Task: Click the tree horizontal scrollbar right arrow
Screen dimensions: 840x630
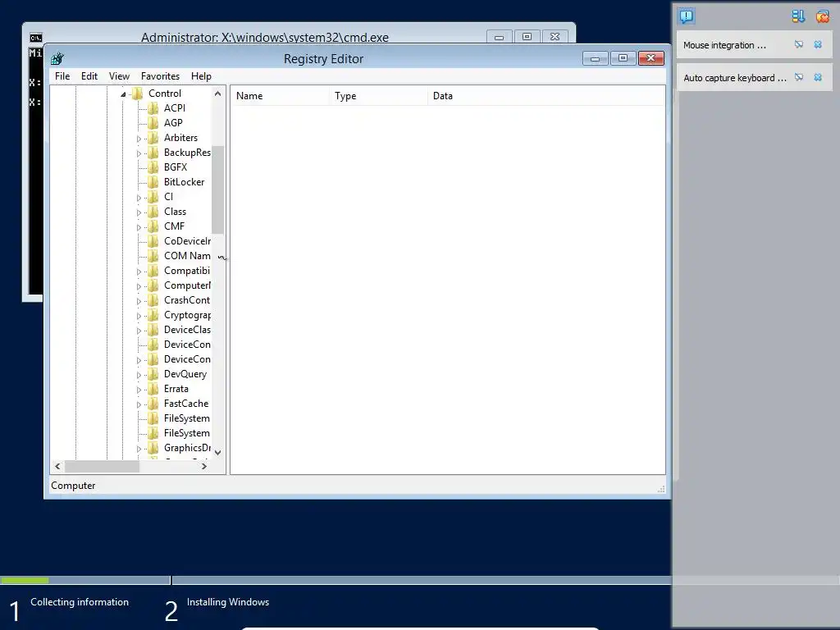Action: tap(204, 467)
